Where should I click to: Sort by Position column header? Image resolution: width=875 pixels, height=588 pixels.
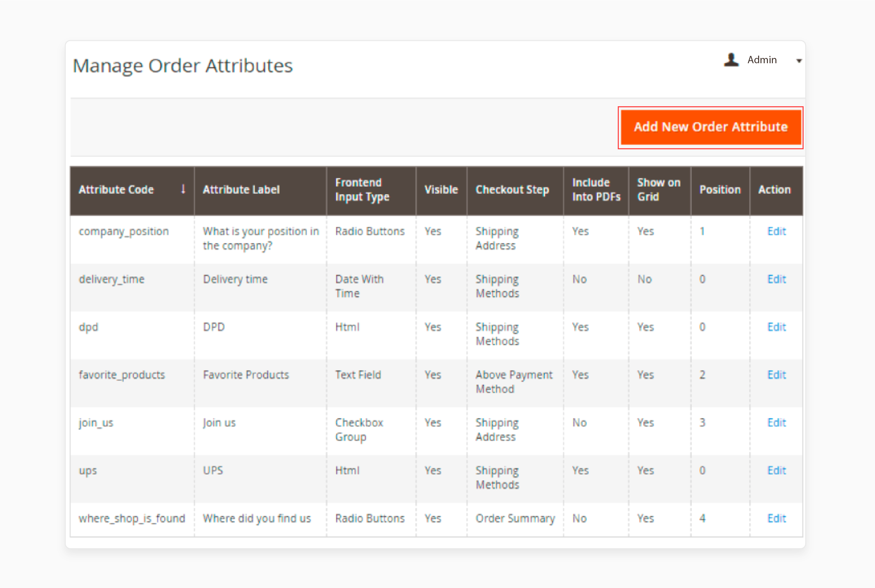pyautogui.click(x=720, y=191)
